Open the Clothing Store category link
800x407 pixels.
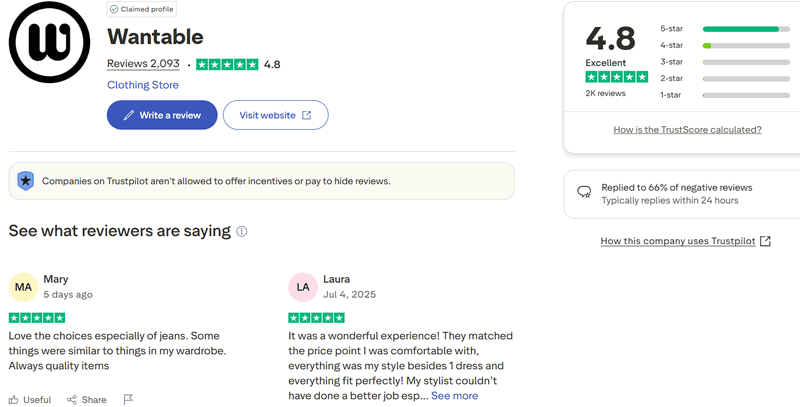pos(143,85)
